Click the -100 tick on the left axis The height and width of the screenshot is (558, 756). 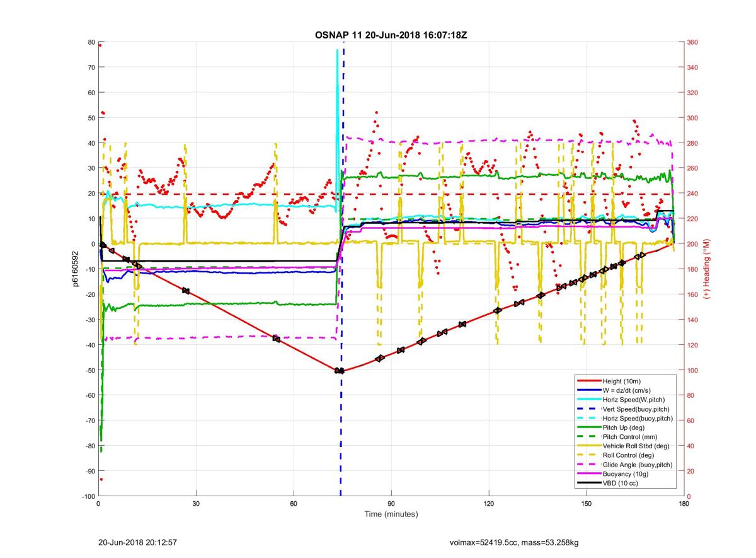click(x=88, y=496)
